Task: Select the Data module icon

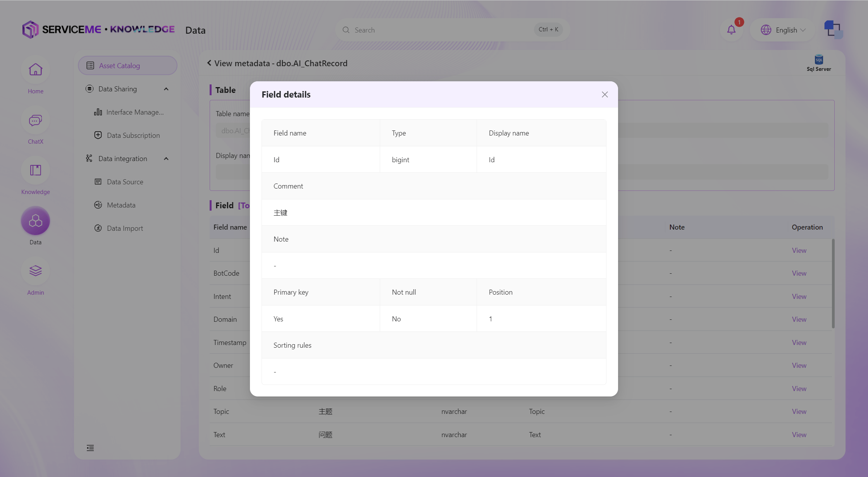Action: tap(35, 221)
